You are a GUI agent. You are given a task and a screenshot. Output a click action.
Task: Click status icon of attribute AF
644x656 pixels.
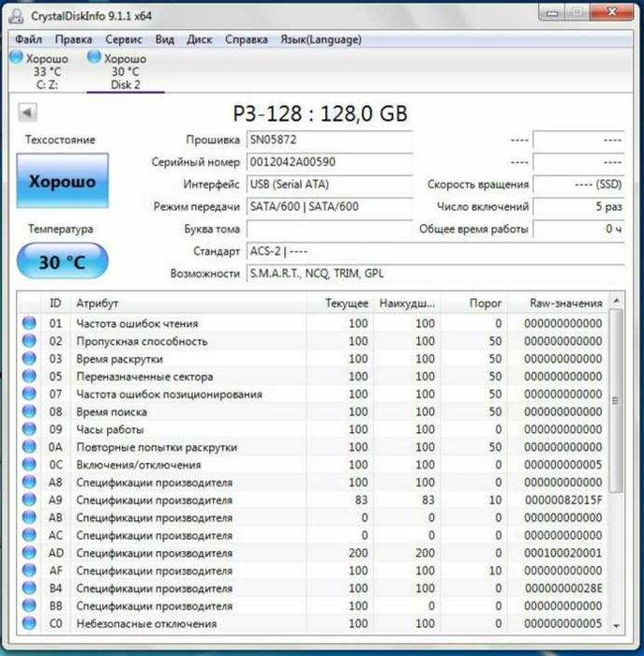click(29, 570)
